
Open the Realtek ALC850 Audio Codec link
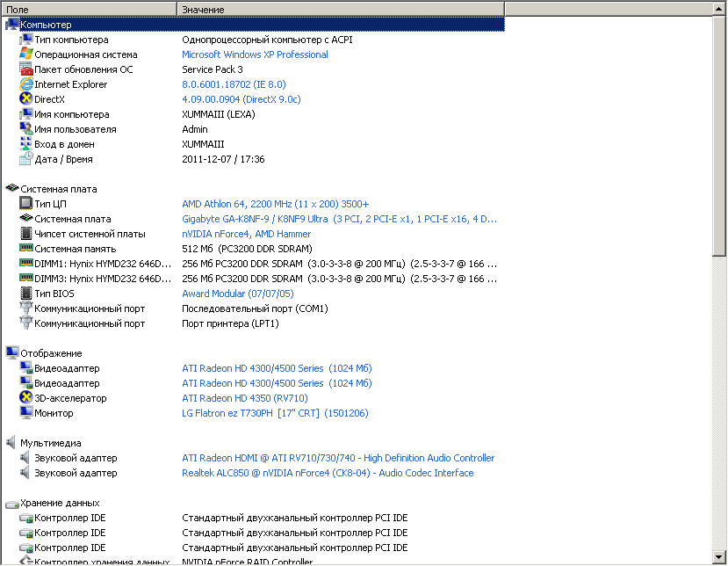tap(328, 473)
